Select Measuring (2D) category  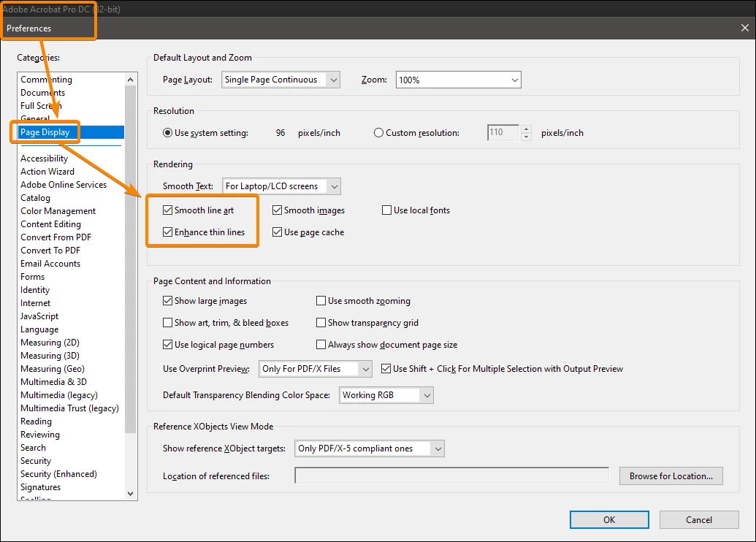(x=50, y=343)
